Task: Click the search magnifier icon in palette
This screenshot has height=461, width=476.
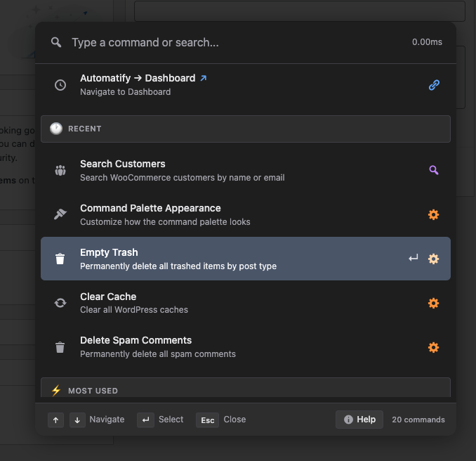Action: click(56, 43)
